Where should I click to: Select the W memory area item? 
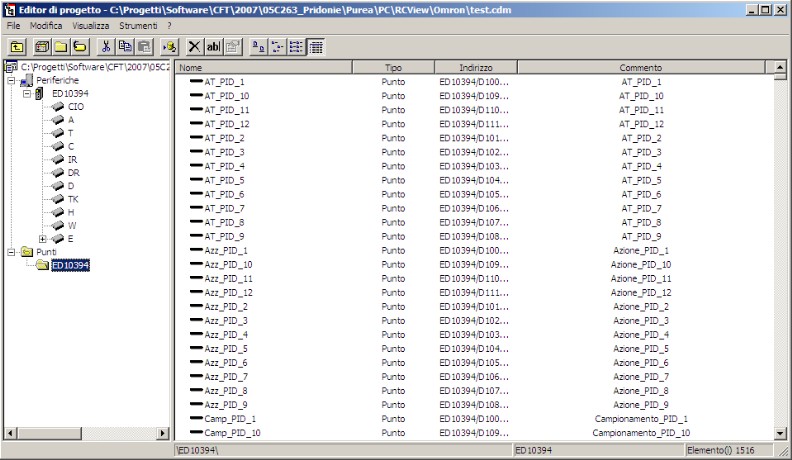[72, 225]
